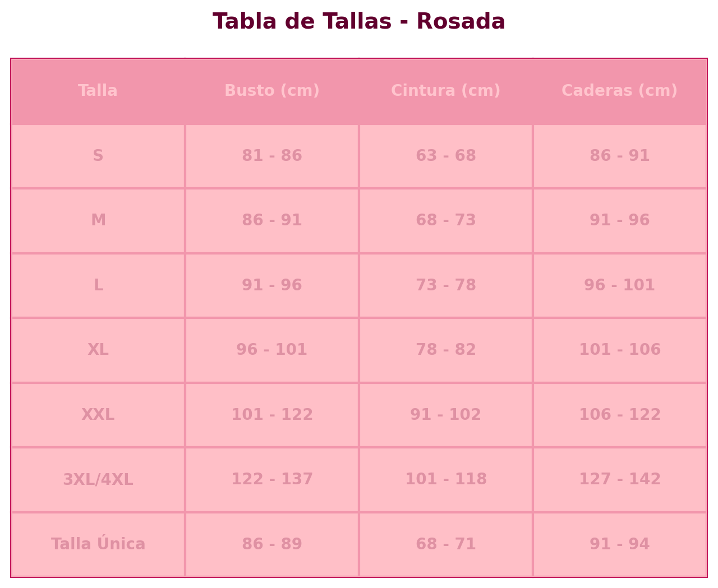Click waist value '101 - 118' for 3XL/4XL

[446, 479]
